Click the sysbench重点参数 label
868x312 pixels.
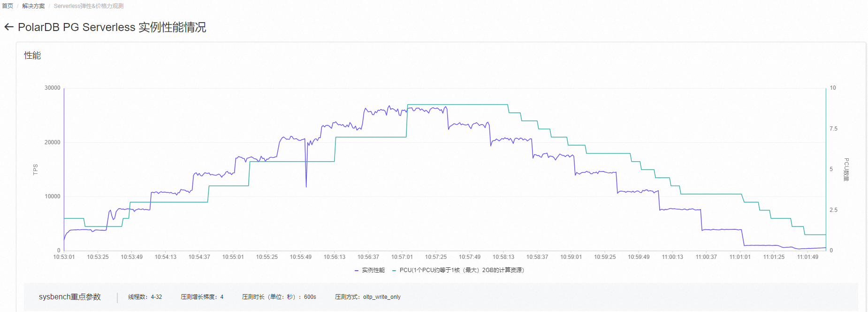[x=70, y=297]
